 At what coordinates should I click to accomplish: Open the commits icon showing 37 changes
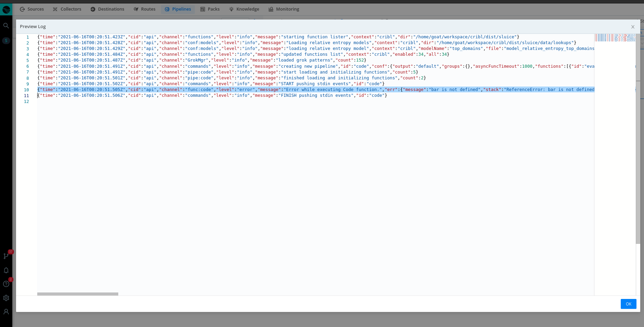[6, 256]
